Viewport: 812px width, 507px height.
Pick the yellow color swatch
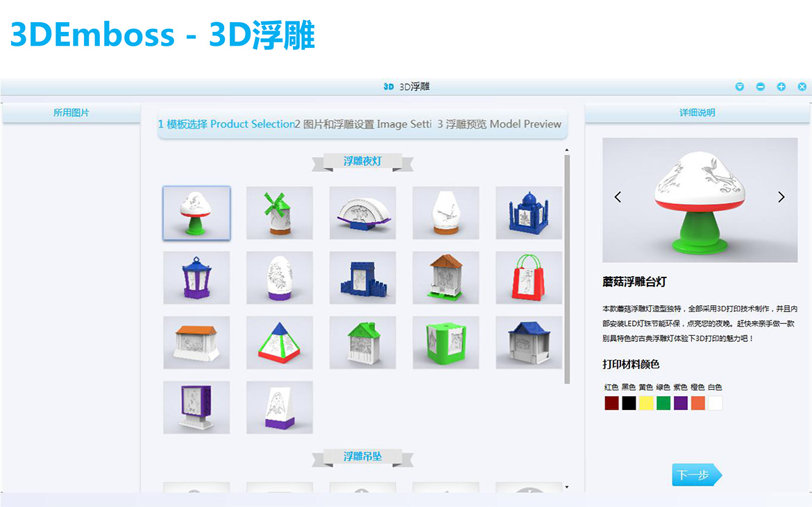click(645, 403)
